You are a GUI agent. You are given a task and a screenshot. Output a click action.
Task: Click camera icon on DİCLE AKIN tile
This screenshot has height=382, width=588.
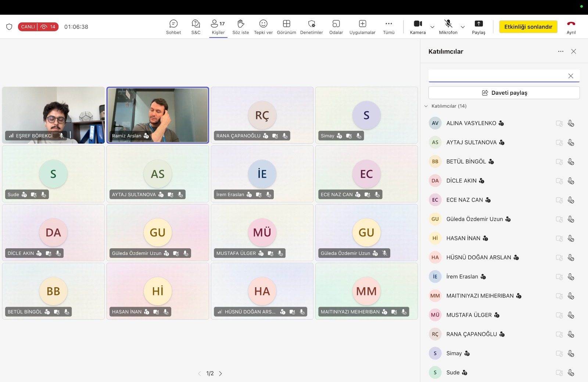point(49,253)
